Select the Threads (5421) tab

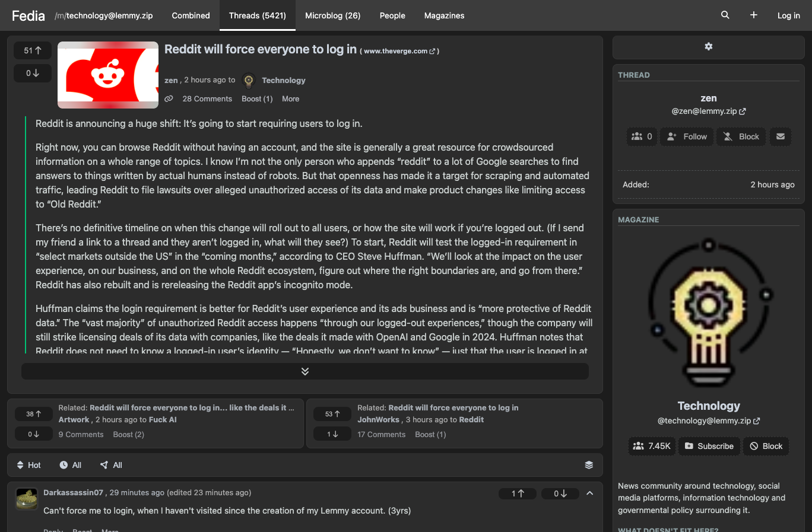pyautogui.click(x=258, y=15)
